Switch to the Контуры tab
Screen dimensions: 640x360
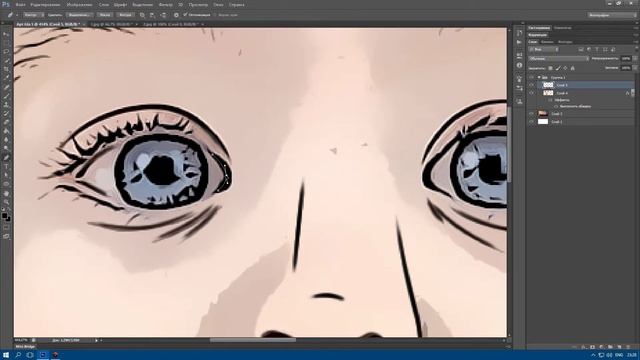pyautogui.click(x=565, y=42)
